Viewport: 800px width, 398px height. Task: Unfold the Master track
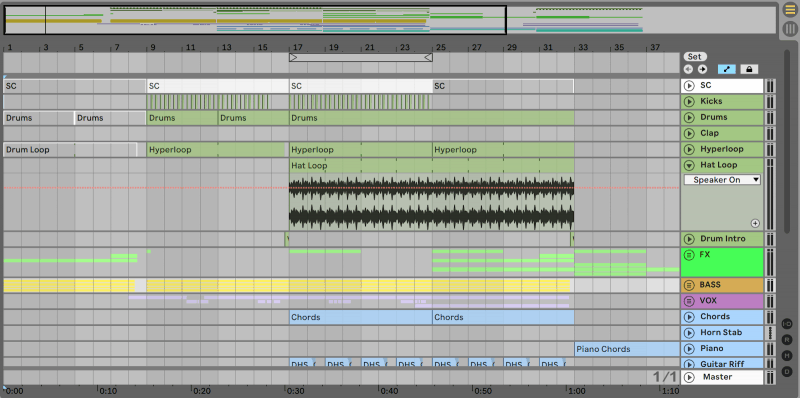tap(689, 378)
